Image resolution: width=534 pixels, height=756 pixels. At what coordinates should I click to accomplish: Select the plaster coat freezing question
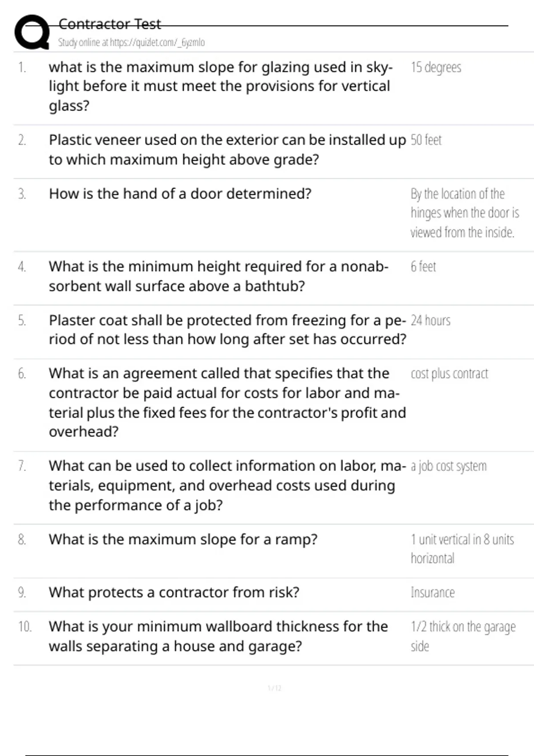pos(227,330)
